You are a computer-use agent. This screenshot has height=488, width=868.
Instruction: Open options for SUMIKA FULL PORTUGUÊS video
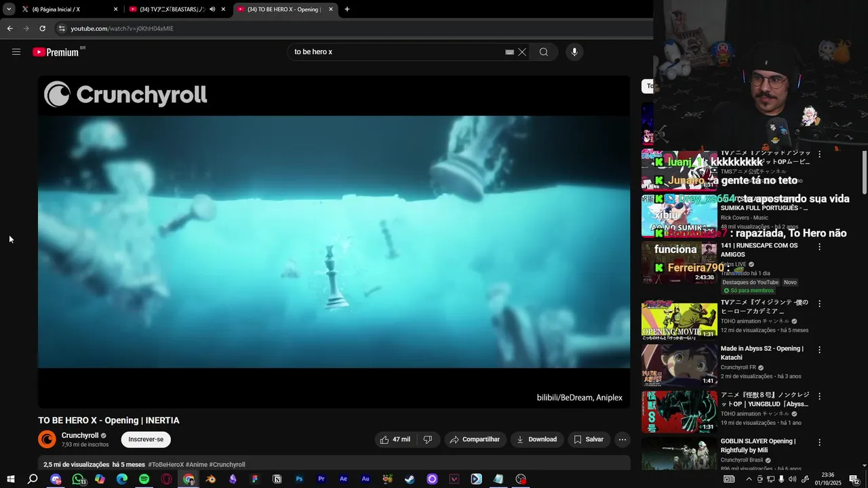coord(819,201)
